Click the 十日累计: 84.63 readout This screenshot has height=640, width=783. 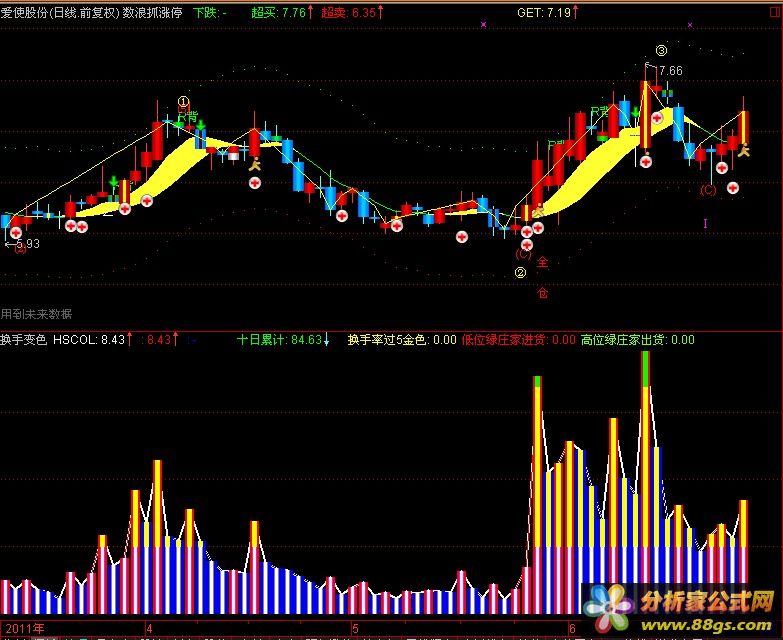point(283,340)
